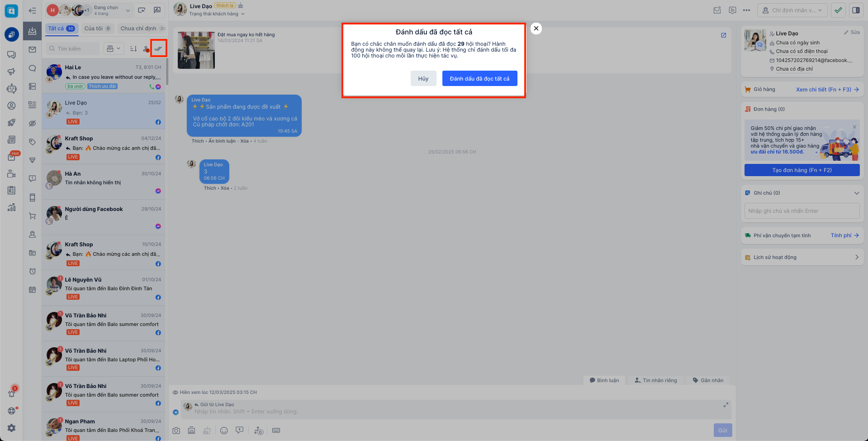Open the livestream camera icon in the sidebar
The height and width of the screenshot is (441, 868).
click(x=11, y=174)
